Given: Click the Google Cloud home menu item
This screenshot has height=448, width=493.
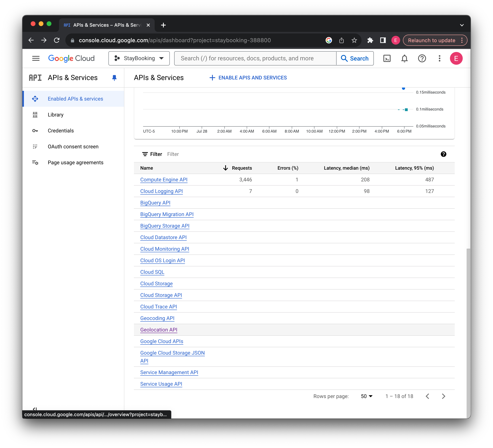Looking at the screenshot, I should [71, 58].
